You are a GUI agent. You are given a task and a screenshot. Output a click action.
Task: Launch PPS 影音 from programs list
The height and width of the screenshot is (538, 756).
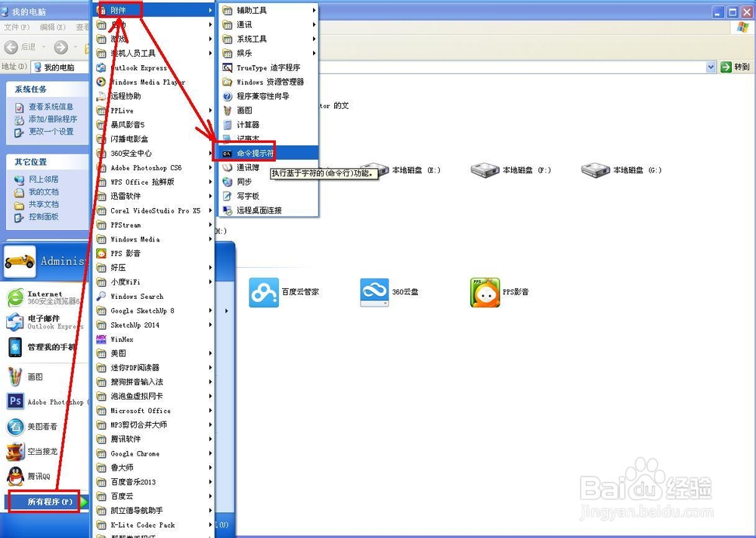point(154,253)
